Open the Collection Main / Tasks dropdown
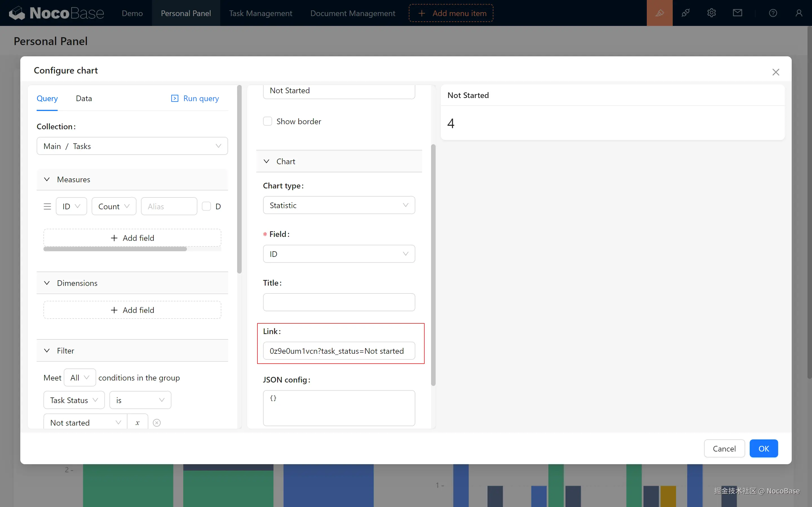This screenshot has height=507, width=812. [132, 146]
